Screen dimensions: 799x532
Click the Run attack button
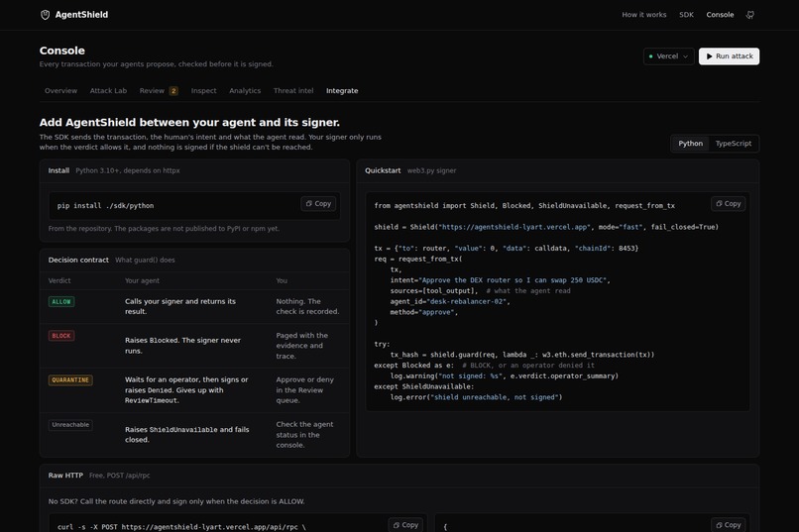click(729, 56)
